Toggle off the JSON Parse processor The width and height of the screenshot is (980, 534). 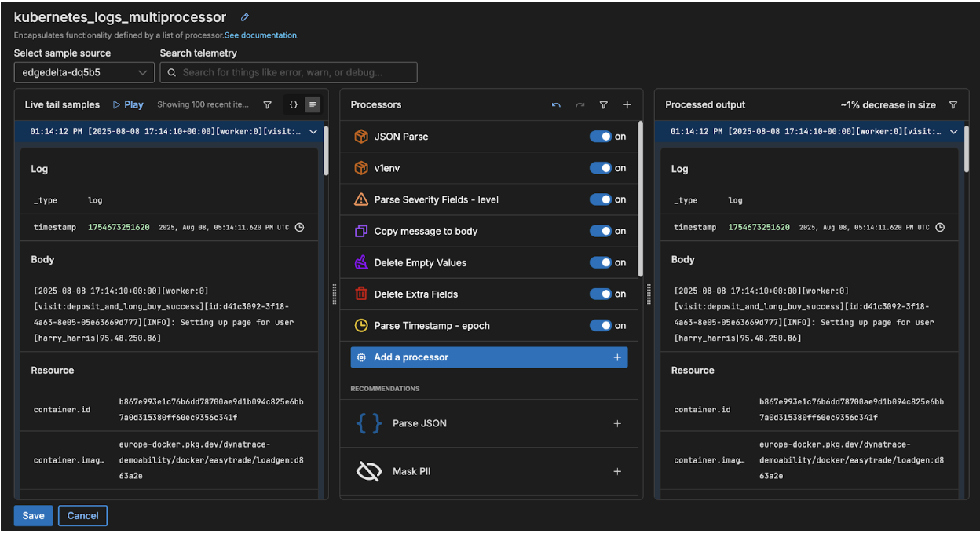(x=601, y=137)
